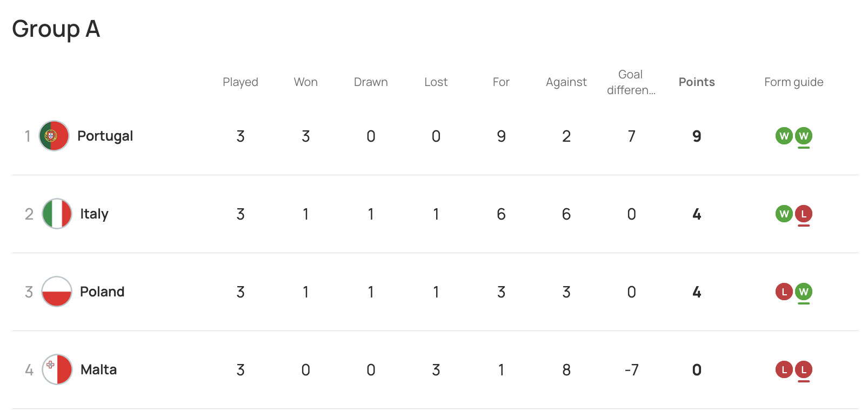Viewport: 868px width, 410px height.
Task: Click the Form guide column header
Action: (x=793, y=82)
